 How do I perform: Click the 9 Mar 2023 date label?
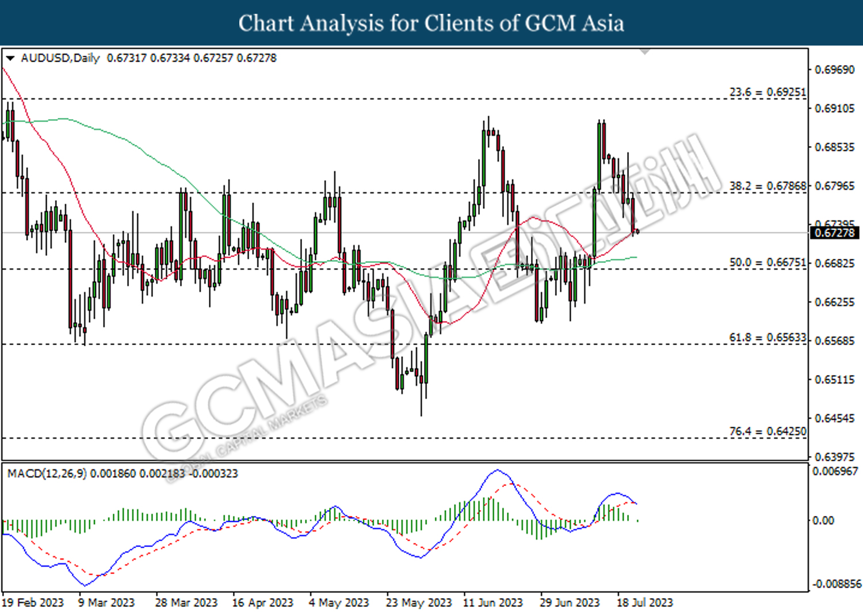(106, 603)
